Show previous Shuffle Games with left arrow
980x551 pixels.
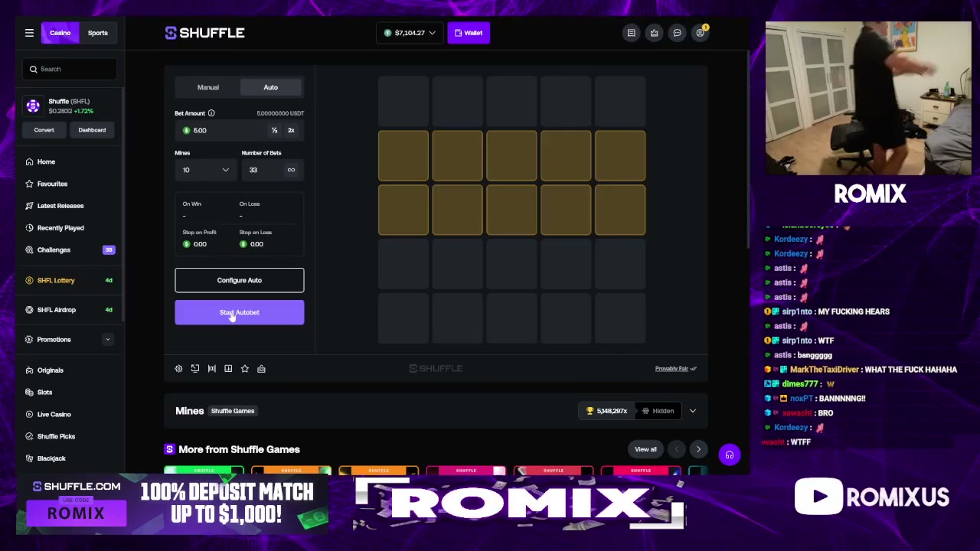pos(676,450)
